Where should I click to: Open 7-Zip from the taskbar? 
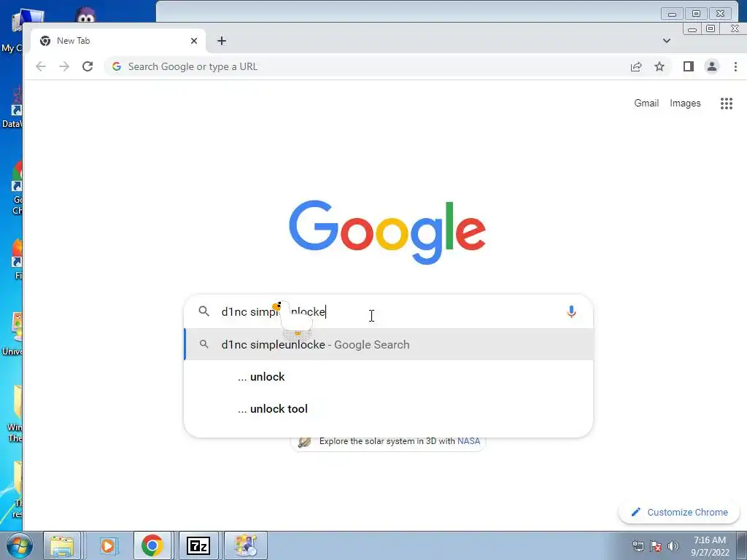pos(198,545)
